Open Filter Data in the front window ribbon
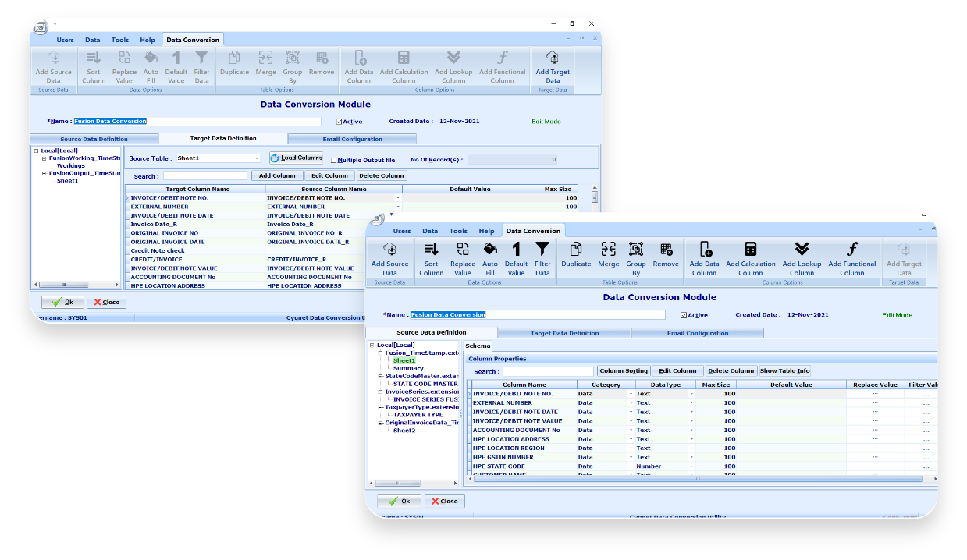 tap(542, 258)
